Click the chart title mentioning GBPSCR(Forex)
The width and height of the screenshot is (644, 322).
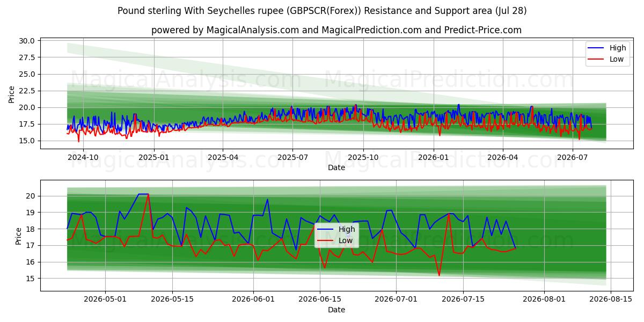tap(322, 11)
